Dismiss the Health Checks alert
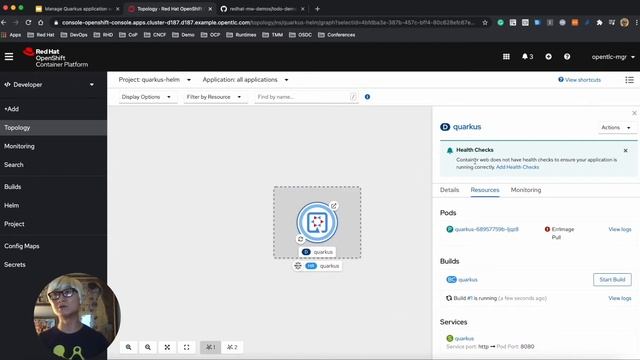The image size is (640, 360). (625, 151)
